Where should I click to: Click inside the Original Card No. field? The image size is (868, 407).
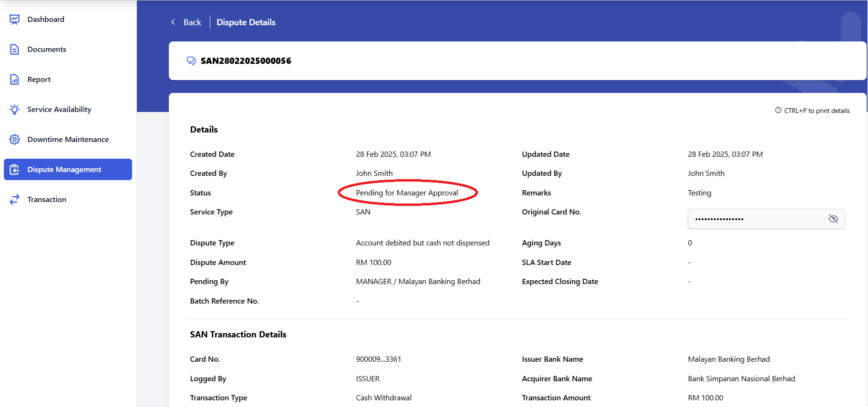coord(766,219)
